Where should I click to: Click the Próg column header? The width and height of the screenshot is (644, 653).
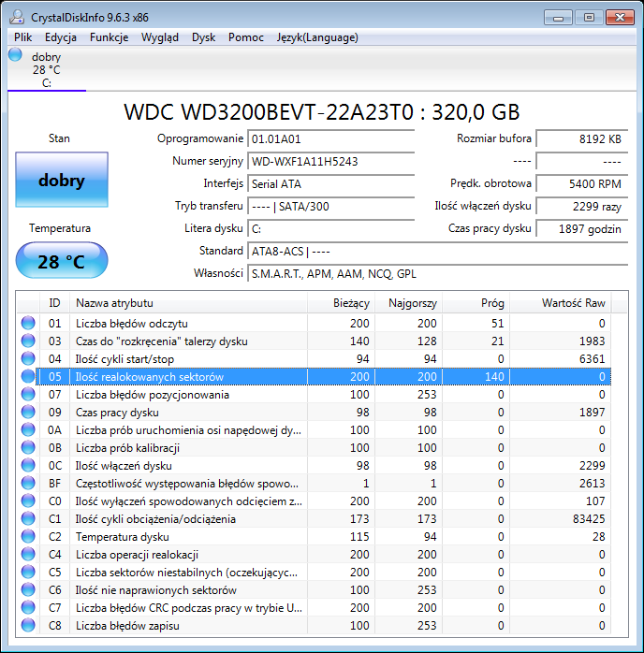point(476,303)
